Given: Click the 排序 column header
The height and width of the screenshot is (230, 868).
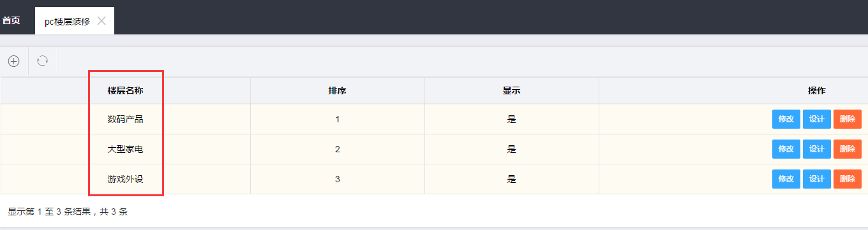Looking at the screenshot, I should tap(338, 90).
